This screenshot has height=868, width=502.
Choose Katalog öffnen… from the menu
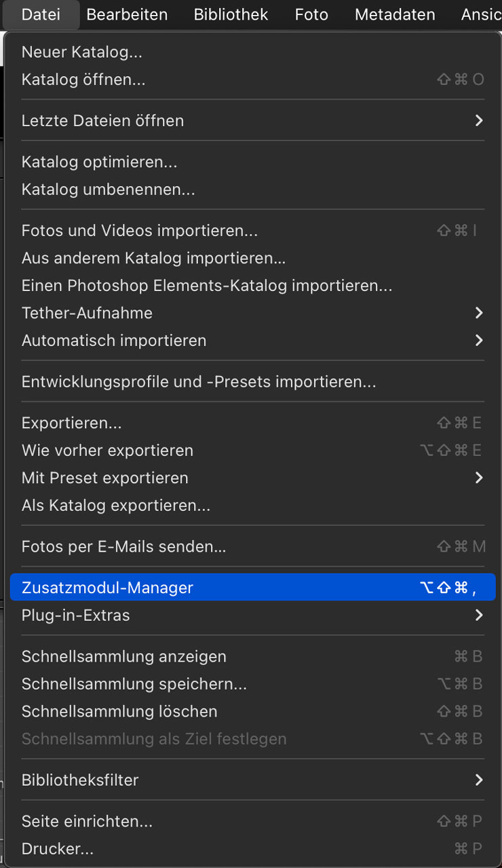83,79
